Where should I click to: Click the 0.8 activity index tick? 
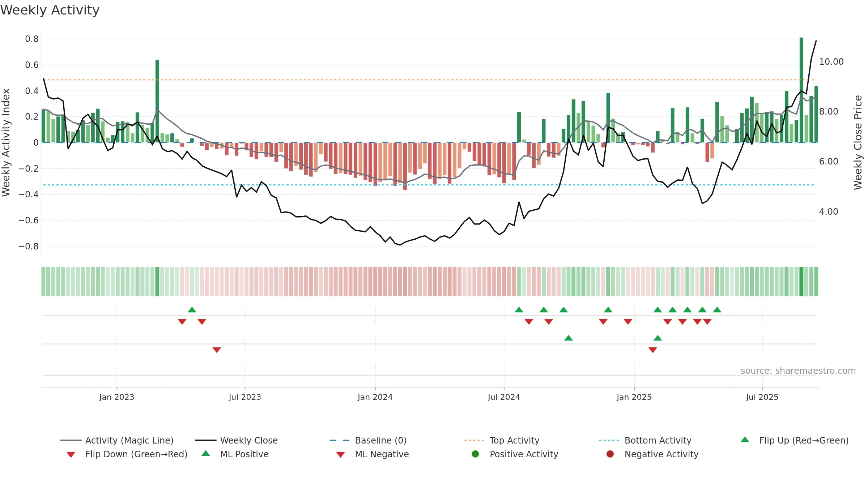click(32, 39)
